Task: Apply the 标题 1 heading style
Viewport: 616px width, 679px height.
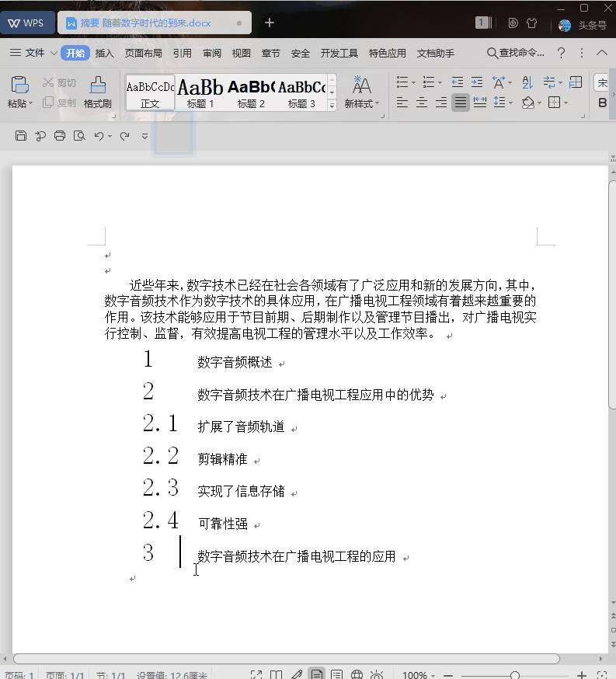Action: [200, 92]
